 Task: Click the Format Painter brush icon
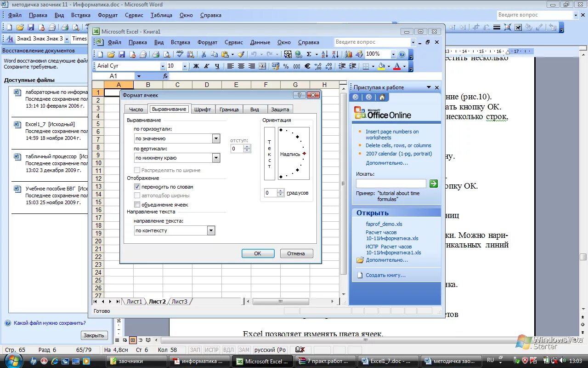pyautogui.click(x=241, y=54)
